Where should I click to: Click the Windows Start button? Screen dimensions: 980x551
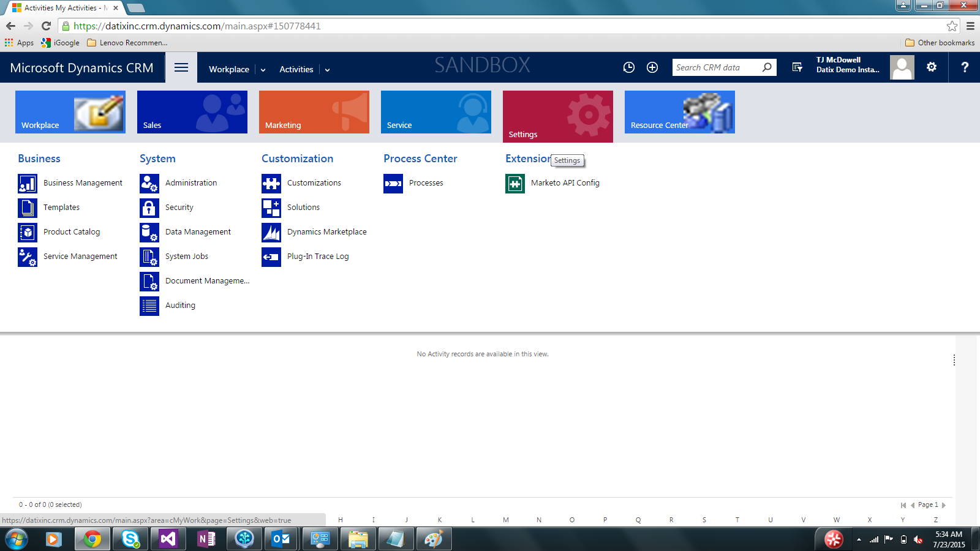point(16,539)
